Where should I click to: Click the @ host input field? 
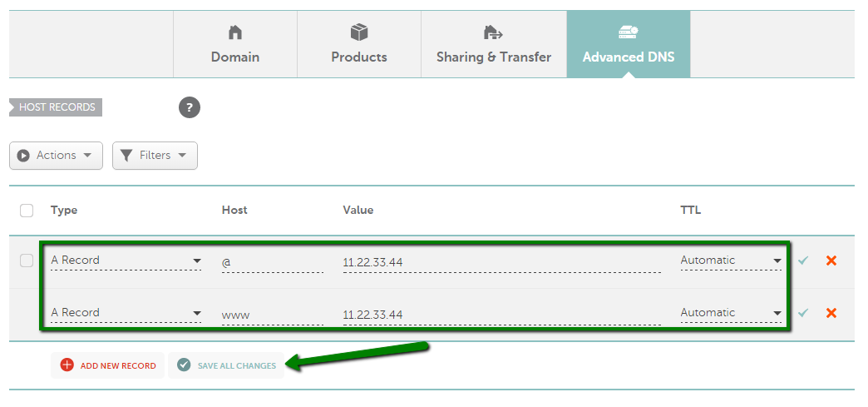[273, 263]
